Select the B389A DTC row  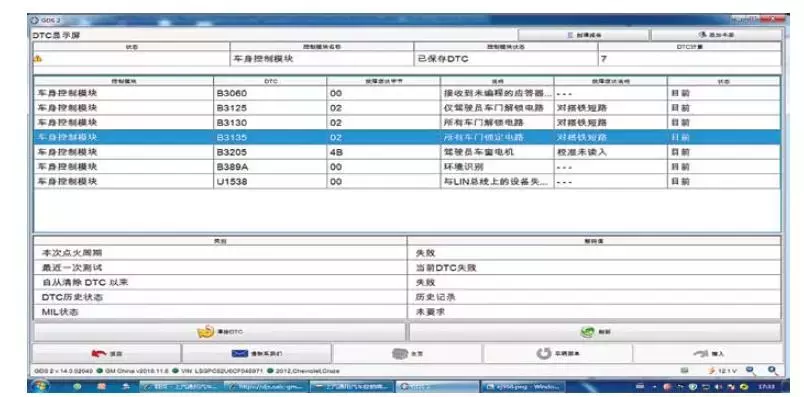(x=407, y=167)
